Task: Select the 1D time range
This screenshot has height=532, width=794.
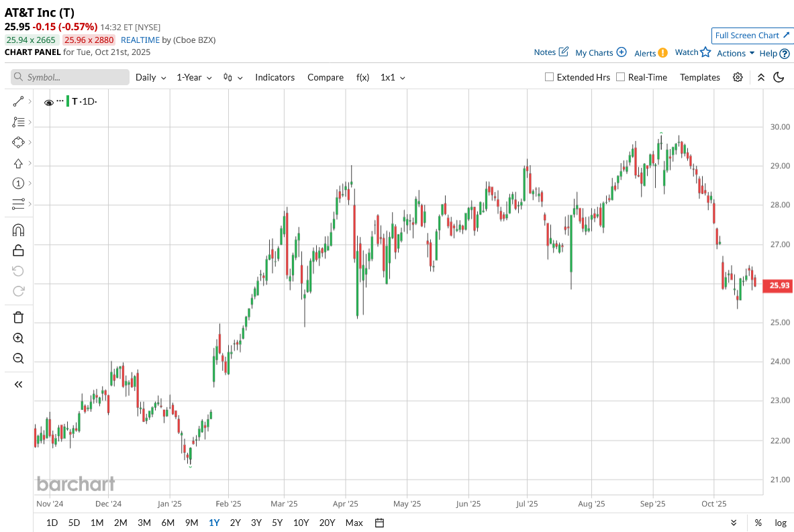Action: coord(52,523)
